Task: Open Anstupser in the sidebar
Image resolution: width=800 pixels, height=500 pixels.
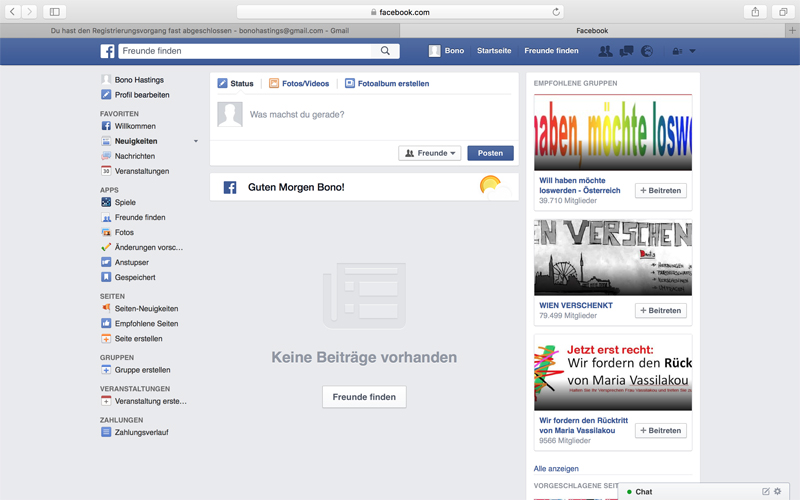Action: tap(125, 262)
